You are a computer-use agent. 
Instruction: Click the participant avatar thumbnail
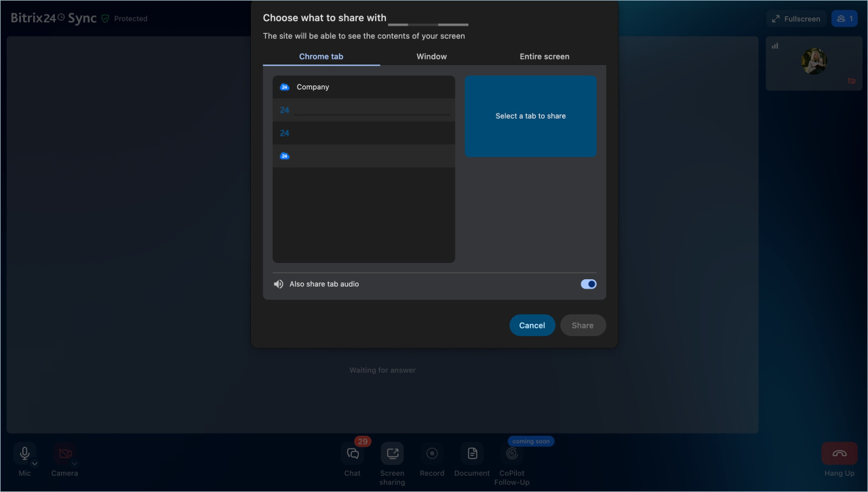[813, 62]
